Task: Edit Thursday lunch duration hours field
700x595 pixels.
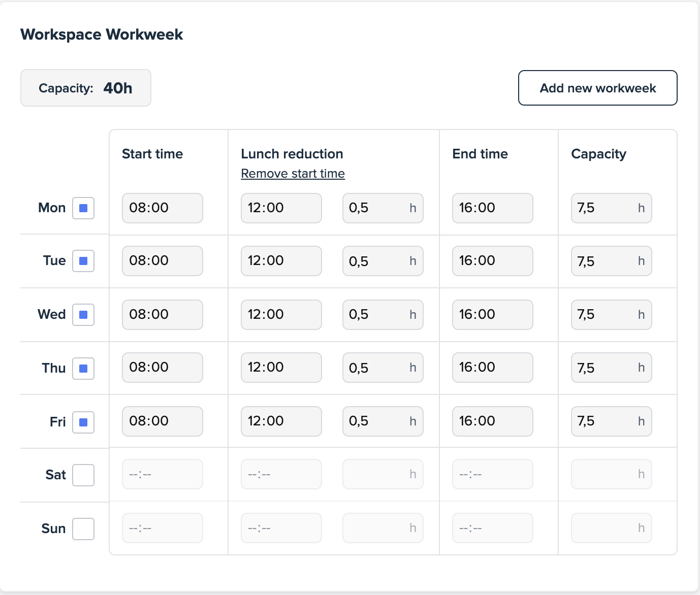Action: coord(377,368)
